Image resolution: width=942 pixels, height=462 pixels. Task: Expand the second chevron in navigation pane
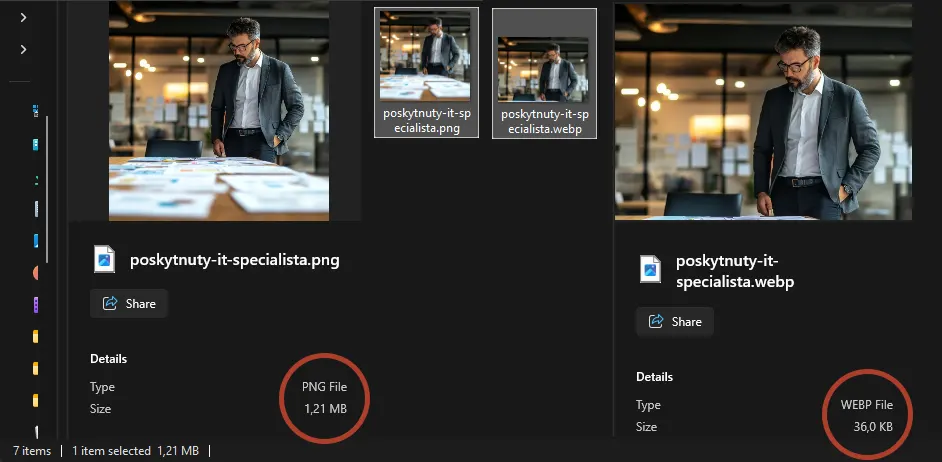[23, 49]
